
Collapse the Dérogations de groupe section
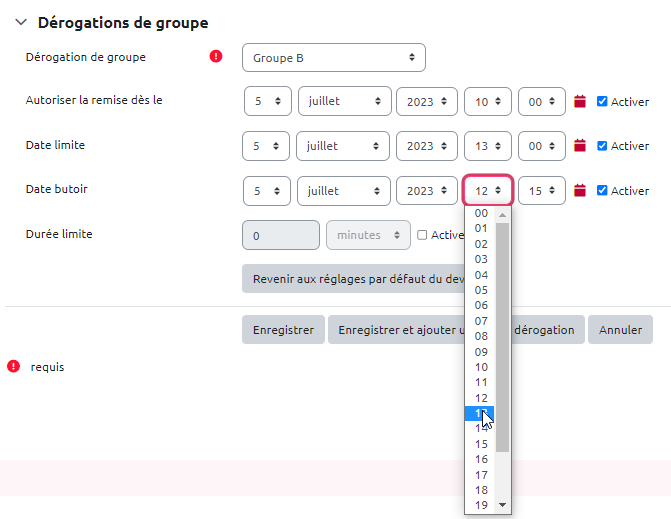[x=21, y=23]
